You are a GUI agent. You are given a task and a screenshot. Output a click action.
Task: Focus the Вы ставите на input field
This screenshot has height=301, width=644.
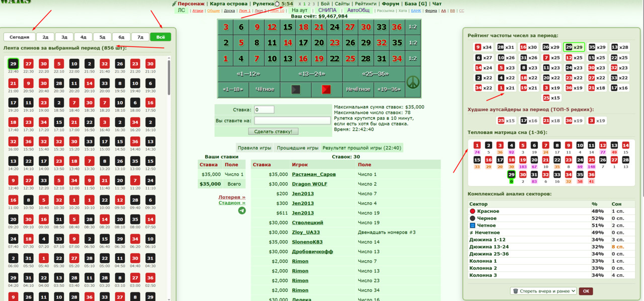pos(292,120)
